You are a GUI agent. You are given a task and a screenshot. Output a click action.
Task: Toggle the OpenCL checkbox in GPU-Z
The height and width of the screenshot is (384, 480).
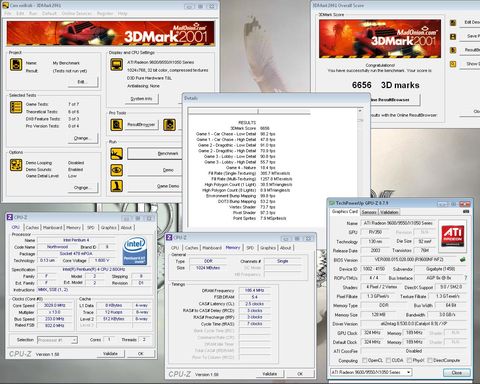pos(364,360)
